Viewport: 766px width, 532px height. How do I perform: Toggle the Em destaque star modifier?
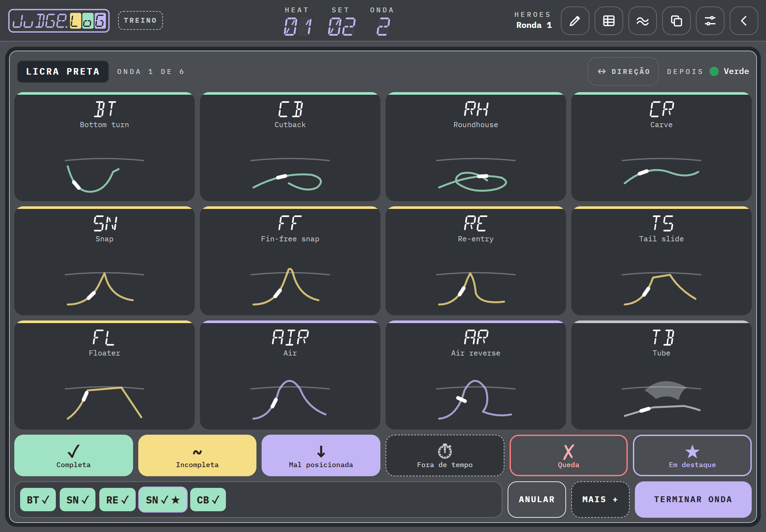(692, 455)
